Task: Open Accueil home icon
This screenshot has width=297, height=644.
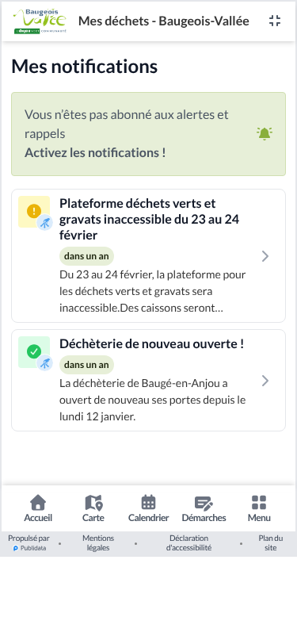Action: click(x=38, y=502)
